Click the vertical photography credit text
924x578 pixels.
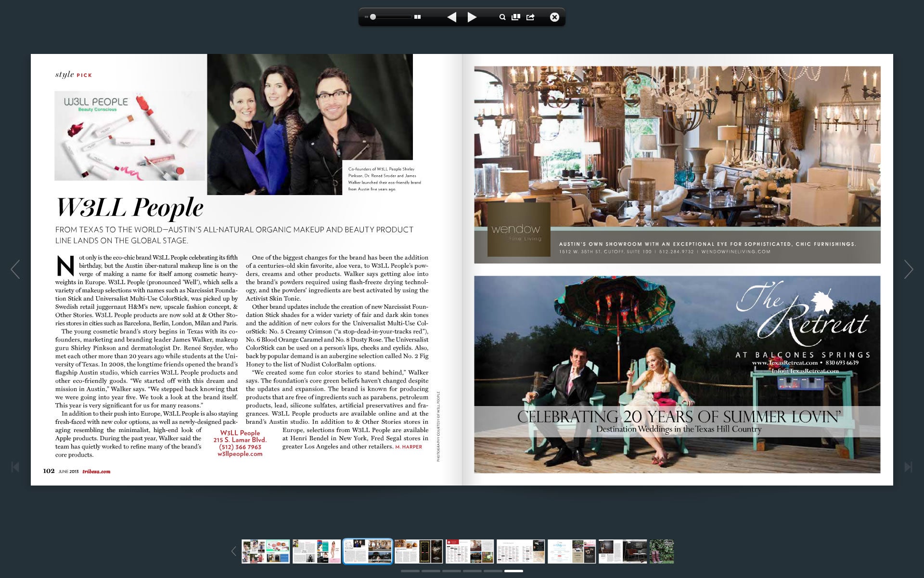(438, 427)
